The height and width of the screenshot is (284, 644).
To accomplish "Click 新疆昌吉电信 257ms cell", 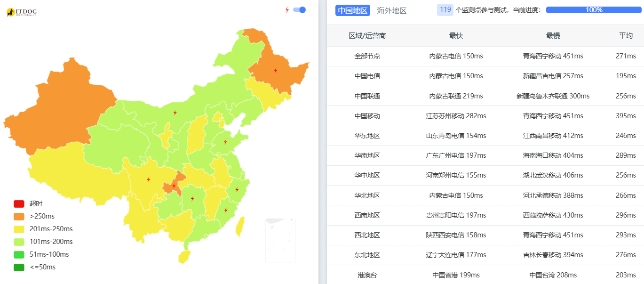I will coord(553,76).
